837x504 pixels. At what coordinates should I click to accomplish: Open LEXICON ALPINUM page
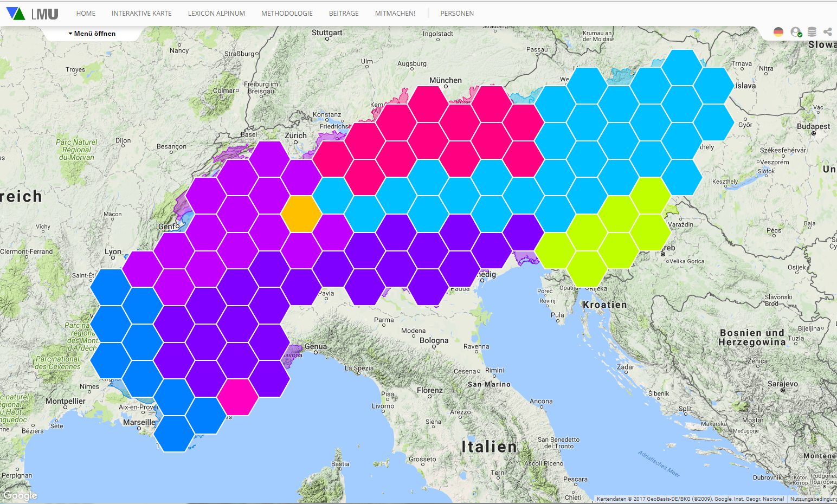[216, 14]
